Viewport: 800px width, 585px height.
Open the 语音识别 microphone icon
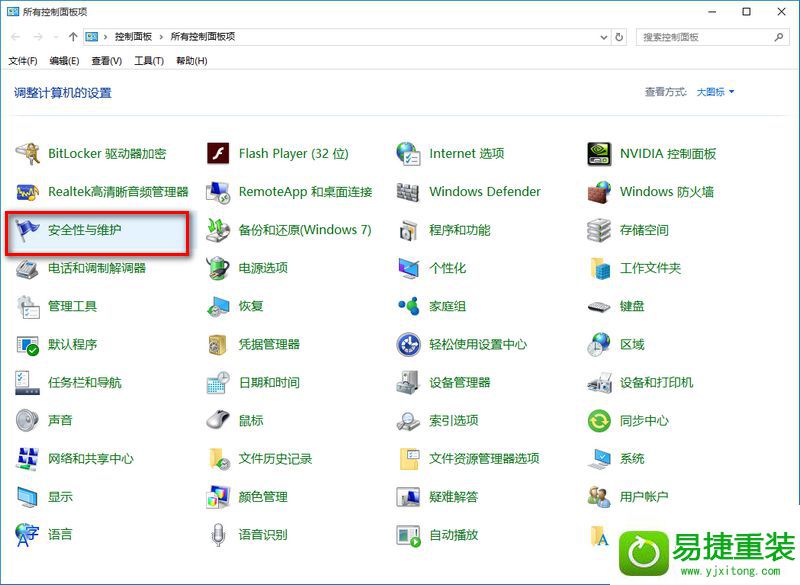(x=218, y=535)
